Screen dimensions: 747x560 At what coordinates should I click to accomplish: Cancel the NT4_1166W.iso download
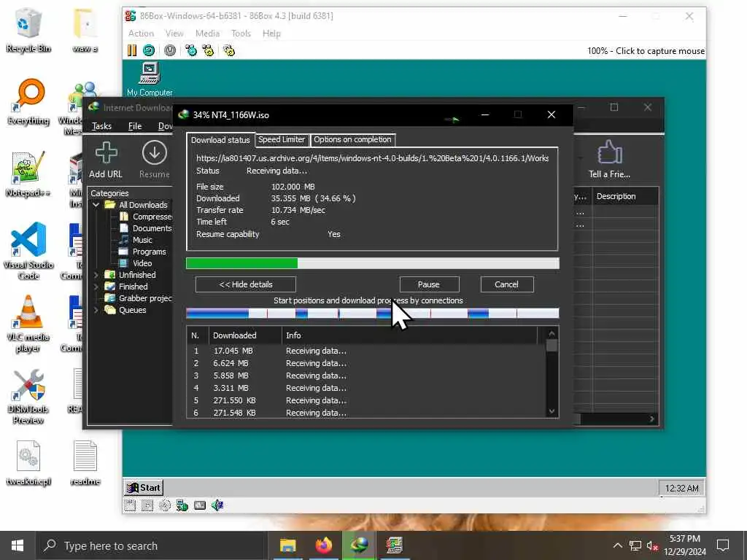(x=506, y=284)
